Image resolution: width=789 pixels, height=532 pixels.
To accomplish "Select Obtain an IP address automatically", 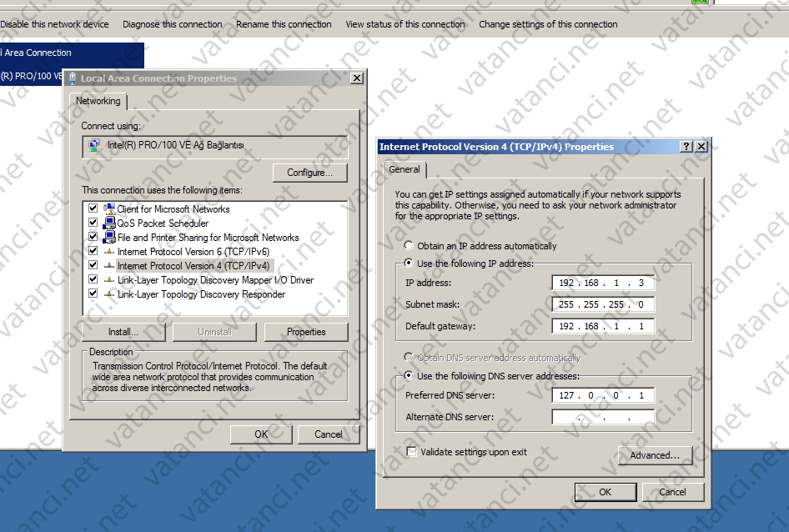I will click(x=409, y=245).
